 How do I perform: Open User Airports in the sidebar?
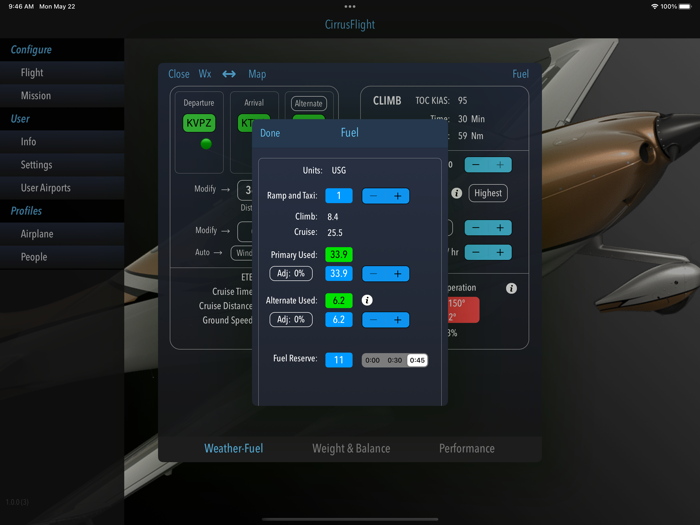(62, 188)
